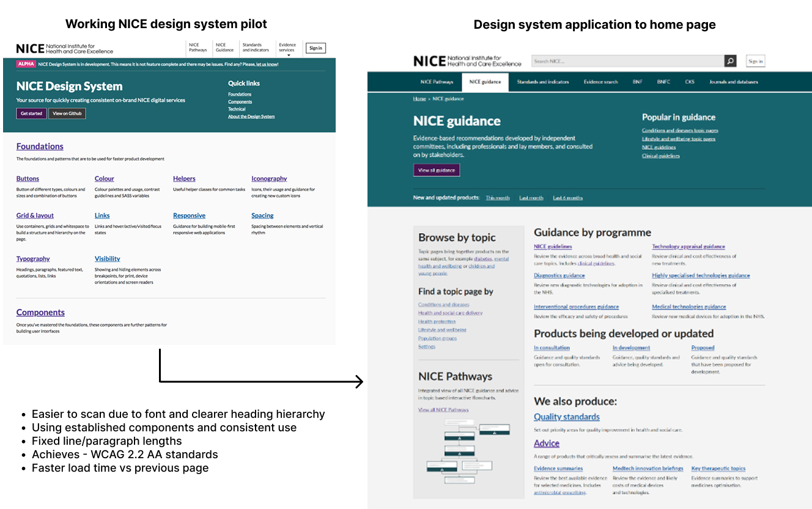812x509 pixels.
Task: Open Diagnostics guidance link
Action: (x=559, y=275)
